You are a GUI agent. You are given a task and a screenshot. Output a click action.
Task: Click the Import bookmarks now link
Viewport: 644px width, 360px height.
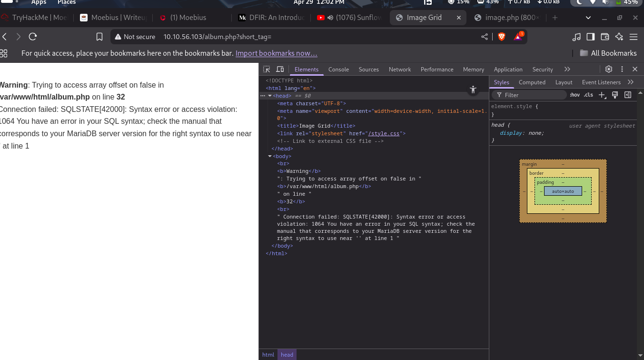(276, 53)
